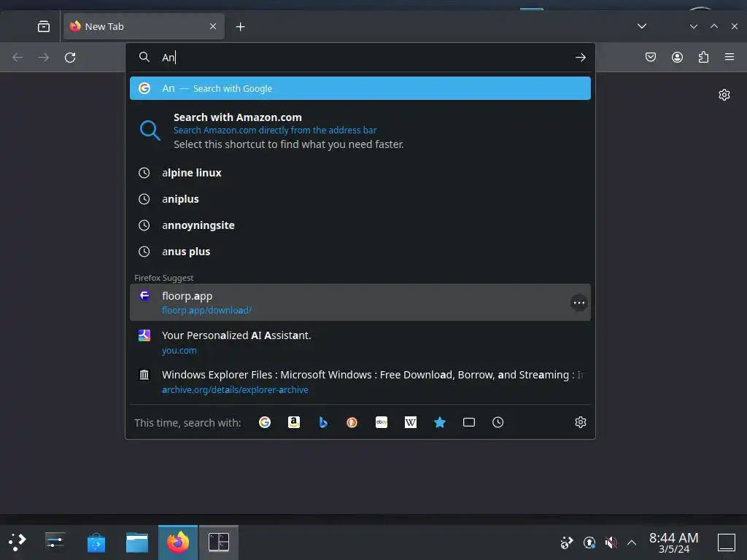This screenshot has width=747, height=560.
Task: Close the New Tab tab
Action: [x=213, y=27]
